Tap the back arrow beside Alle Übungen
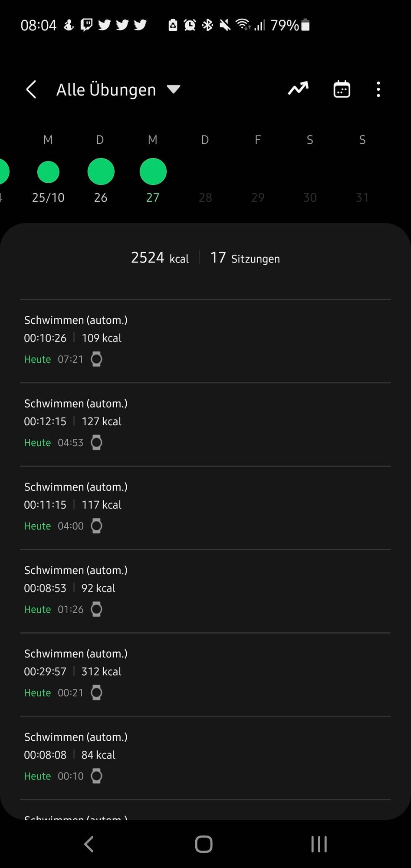 31,90
